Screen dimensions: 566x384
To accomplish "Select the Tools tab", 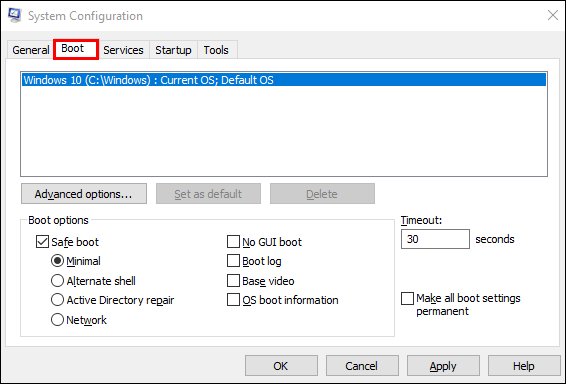I will (216, 50).
